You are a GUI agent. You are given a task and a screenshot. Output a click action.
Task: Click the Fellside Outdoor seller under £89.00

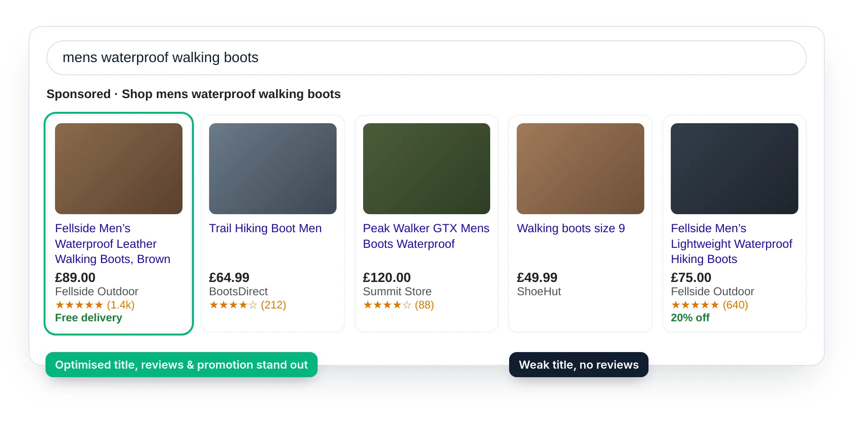(x=97, y=291)
